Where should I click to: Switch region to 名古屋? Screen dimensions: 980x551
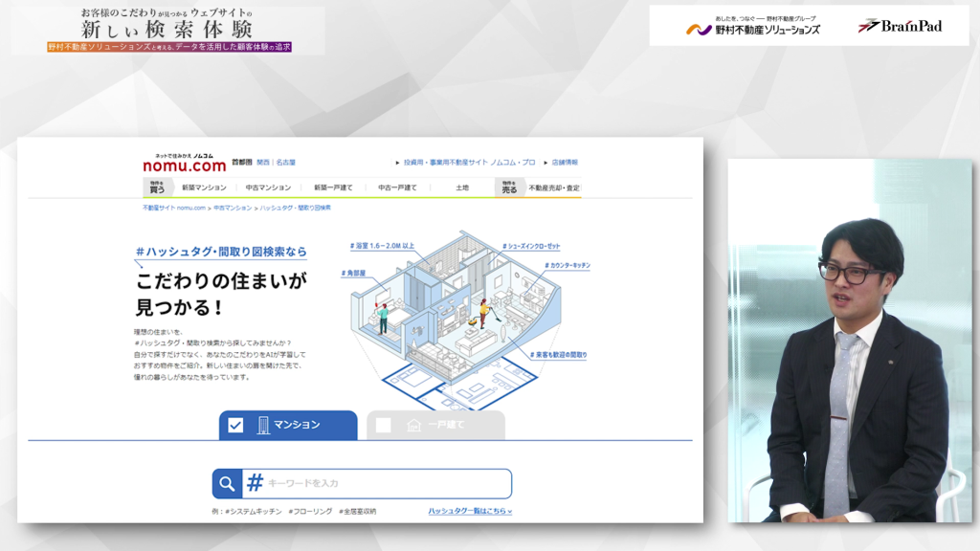[x=285, y=163]
